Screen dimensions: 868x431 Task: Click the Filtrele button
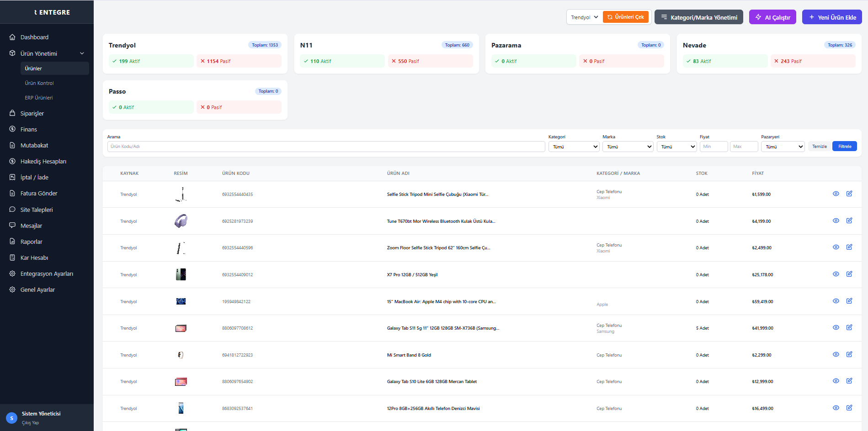click(844, 147)
